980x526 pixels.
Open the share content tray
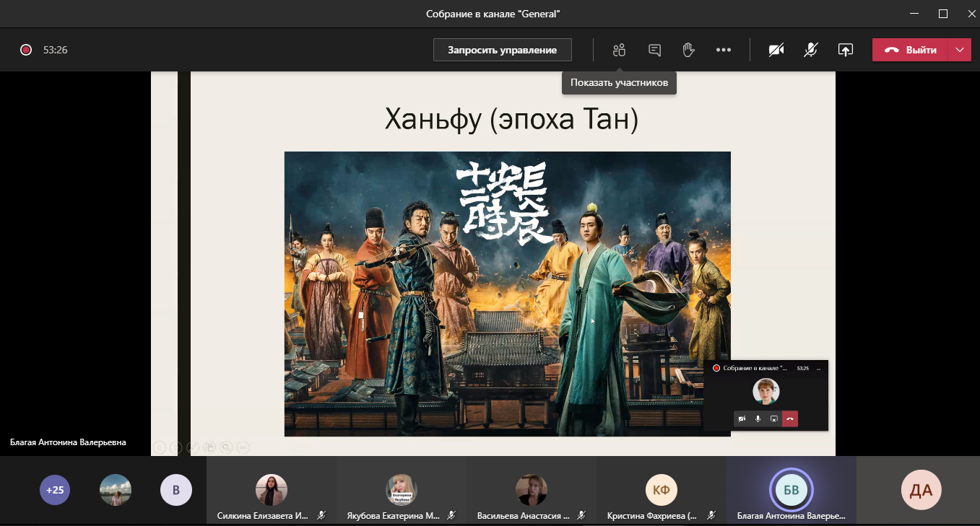[845, 50]
